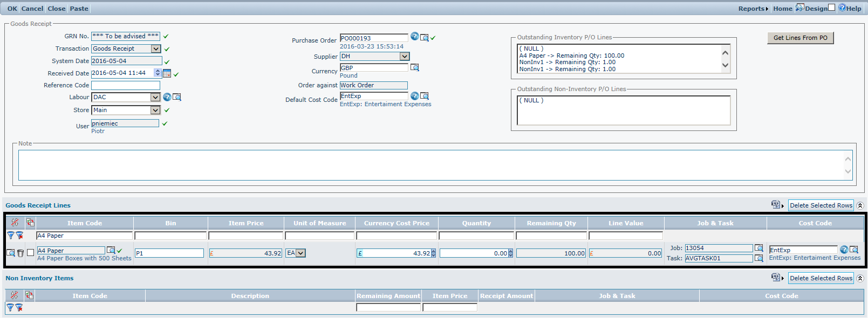Click the help icon next to Labour
Screen dimensions: 868x318
click(167, 97)
